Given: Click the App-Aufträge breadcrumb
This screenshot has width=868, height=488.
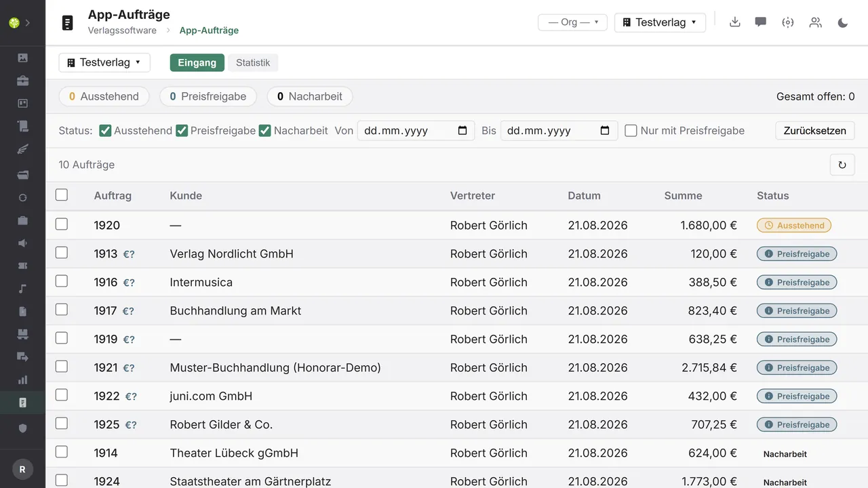Looking at the screenshot, I should click(209, 30).
